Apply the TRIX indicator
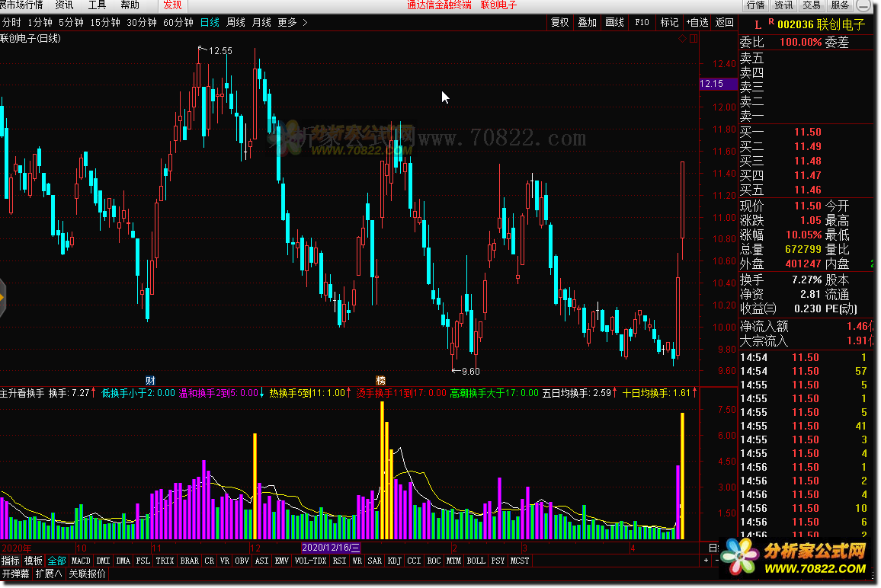 coord(165,561)
